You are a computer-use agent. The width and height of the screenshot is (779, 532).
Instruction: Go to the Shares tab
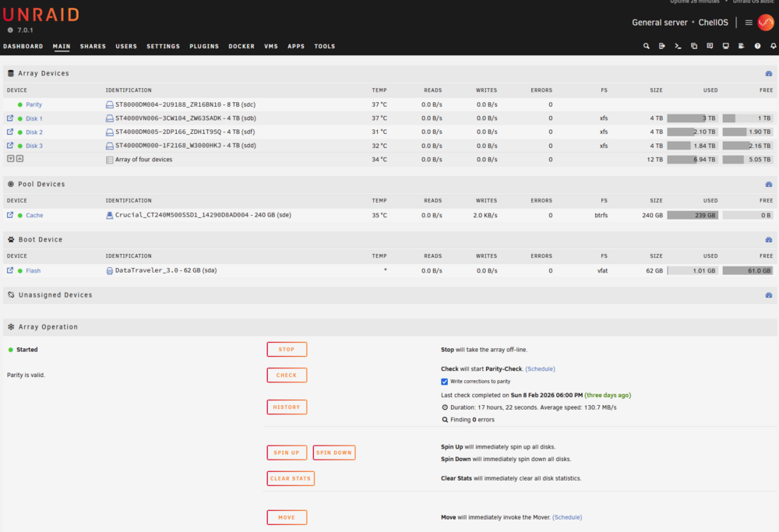pyautogui.click(x=93, y=46)
